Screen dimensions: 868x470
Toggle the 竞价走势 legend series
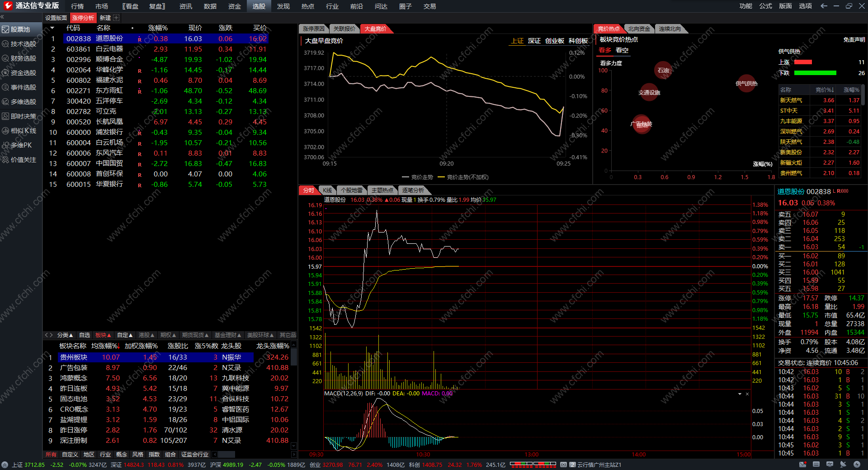pos(417,177)
